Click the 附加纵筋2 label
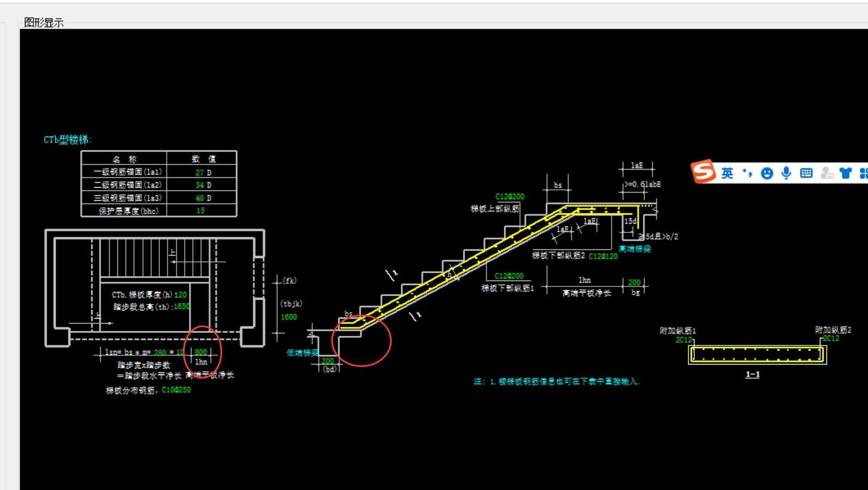Image resolution: width=868 pixels, height=490 pixels. (x=833, y=330)
